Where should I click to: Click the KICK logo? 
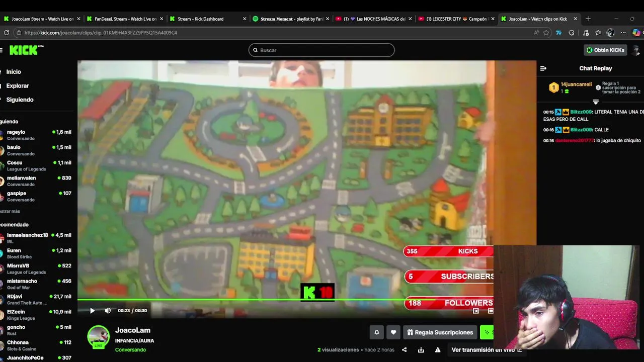pos(27,50)
